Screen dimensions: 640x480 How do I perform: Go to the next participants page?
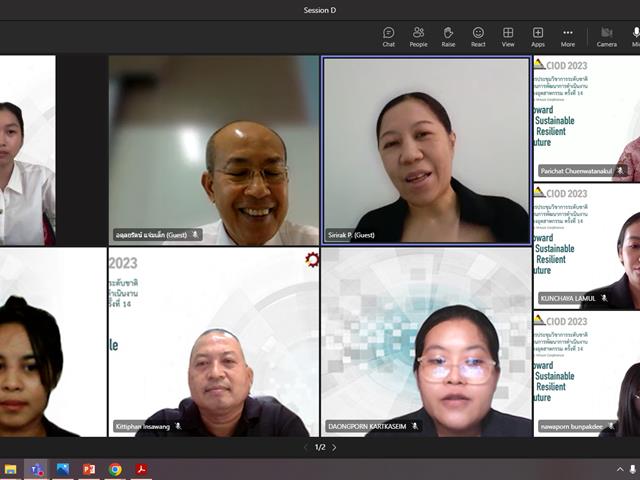334,447
